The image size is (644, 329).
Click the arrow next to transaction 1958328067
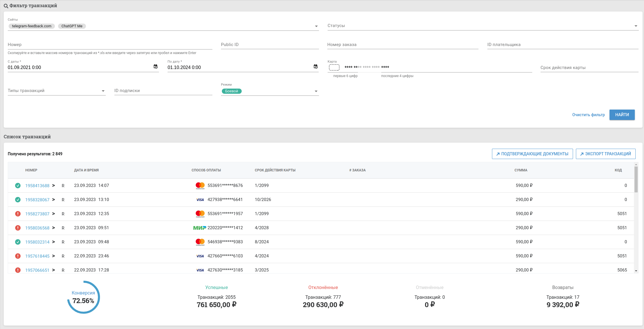[x=53, y=200]
